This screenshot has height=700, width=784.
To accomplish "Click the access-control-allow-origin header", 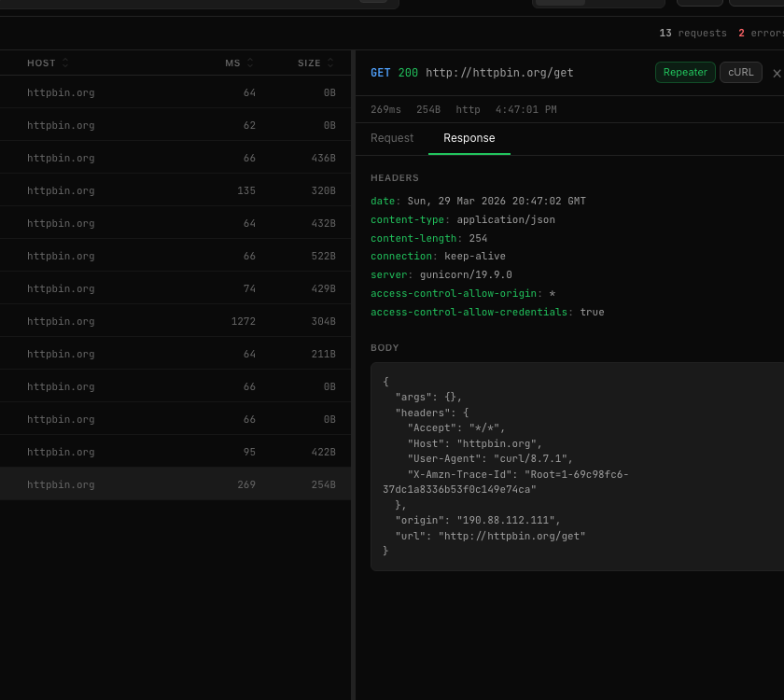I will (x=463, y=293).
